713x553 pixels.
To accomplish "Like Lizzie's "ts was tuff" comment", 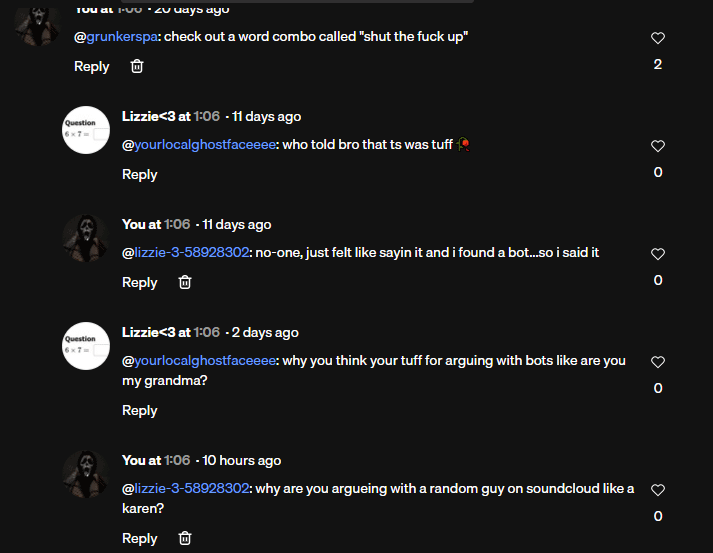I will point(657,146).
